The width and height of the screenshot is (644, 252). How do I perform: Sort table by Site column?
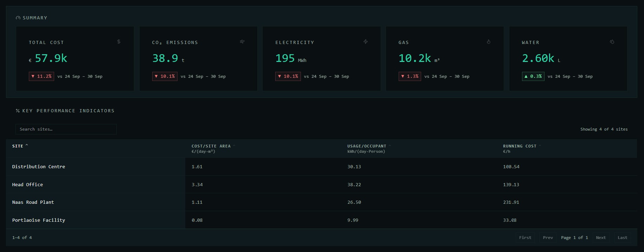click(x=20, y=146)
